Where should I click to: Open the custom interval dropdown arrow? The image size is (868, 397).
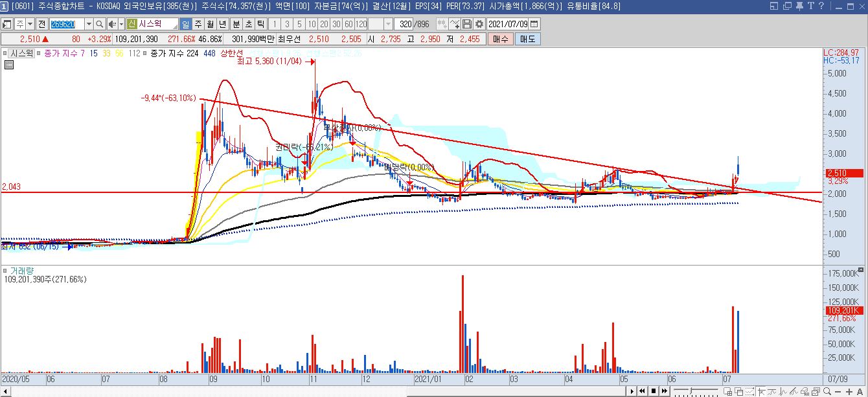388,24
